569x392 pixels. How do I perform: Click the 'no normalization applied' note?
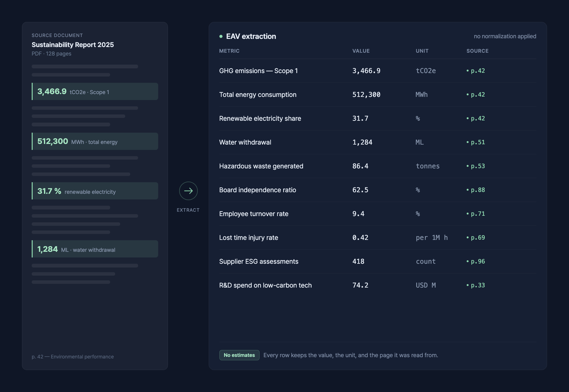tap(505, 36)
